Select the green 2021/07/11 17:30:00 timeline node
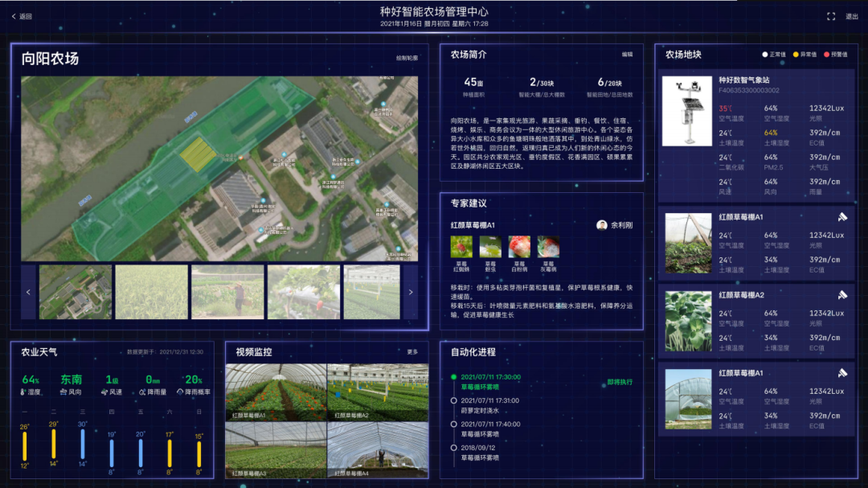 pyautogui.click(x=454, y=377)
